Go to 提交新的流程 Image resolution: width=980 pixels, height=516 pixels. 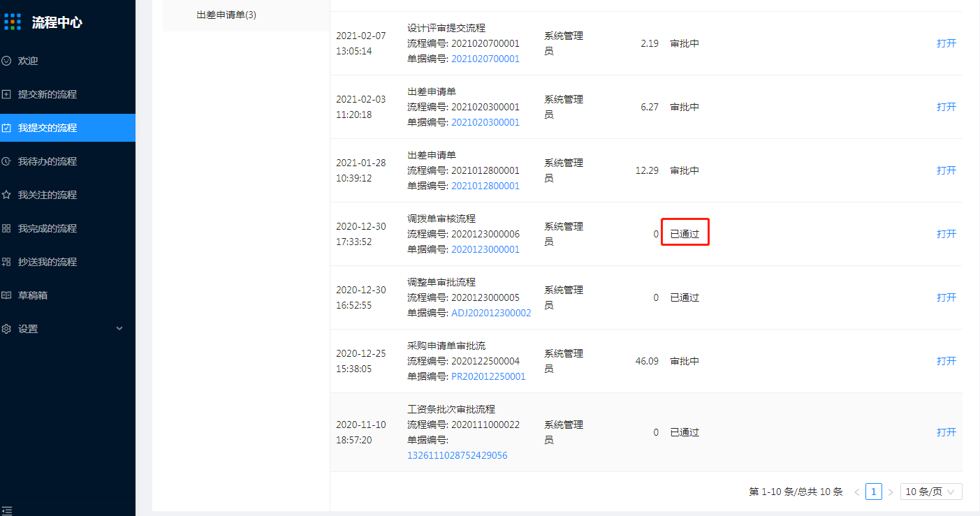(x=68, y=94)
